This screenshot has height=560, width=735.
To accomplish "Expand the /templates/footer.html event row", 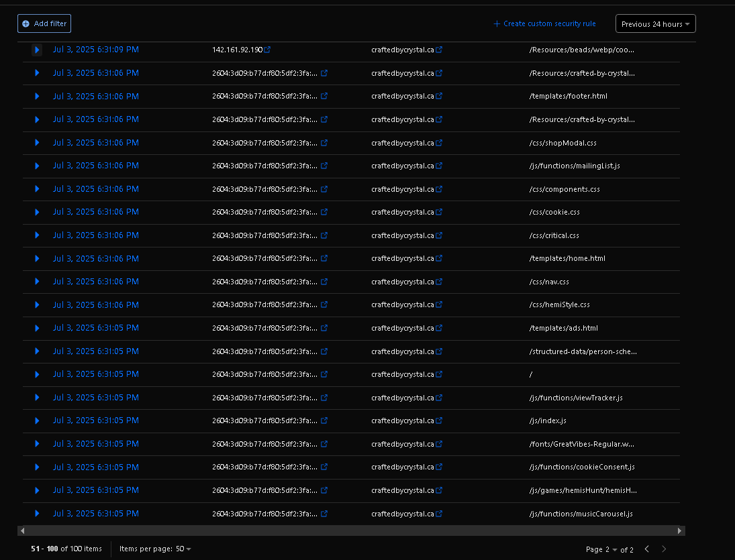I will coord(37,96).
